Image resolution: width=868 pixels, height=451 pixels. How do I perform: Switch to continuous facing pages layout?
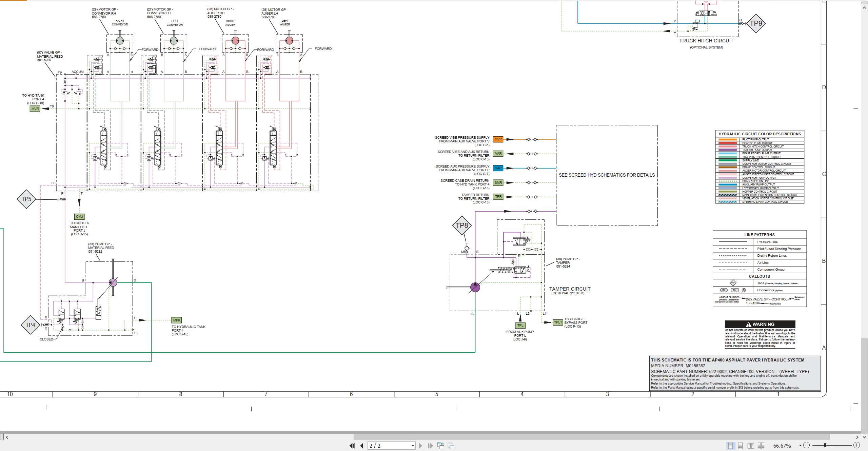pos(761,446)
